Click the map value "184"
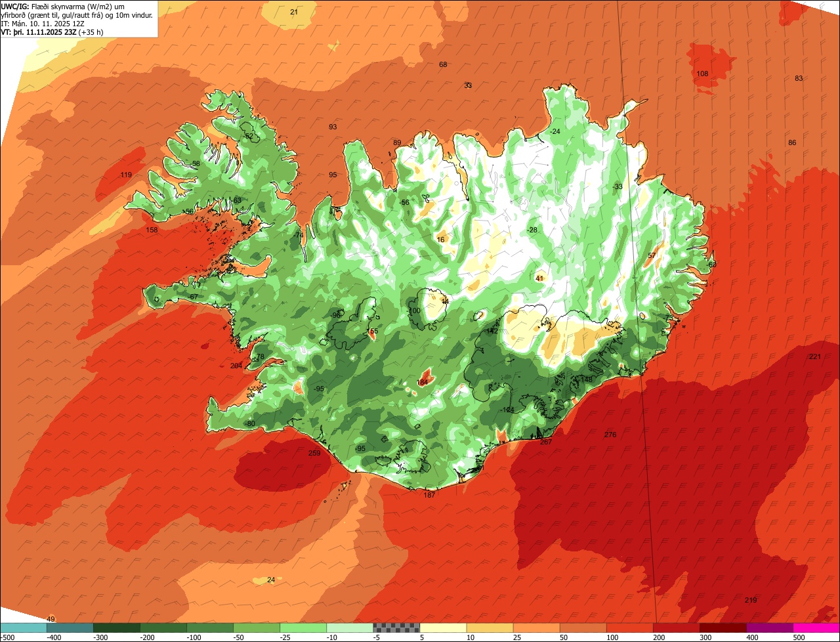 pos(423,382)
